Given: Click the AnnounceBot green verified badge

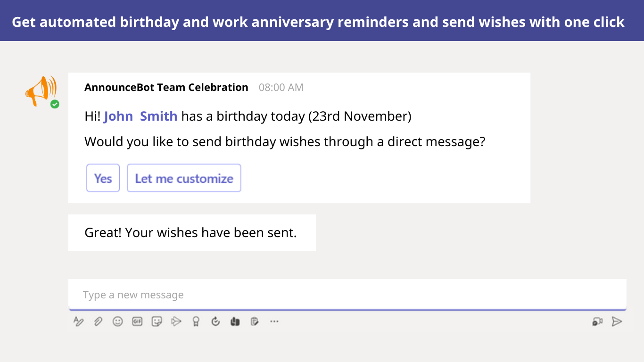Looking at the screenshot, I should point(54,104).
